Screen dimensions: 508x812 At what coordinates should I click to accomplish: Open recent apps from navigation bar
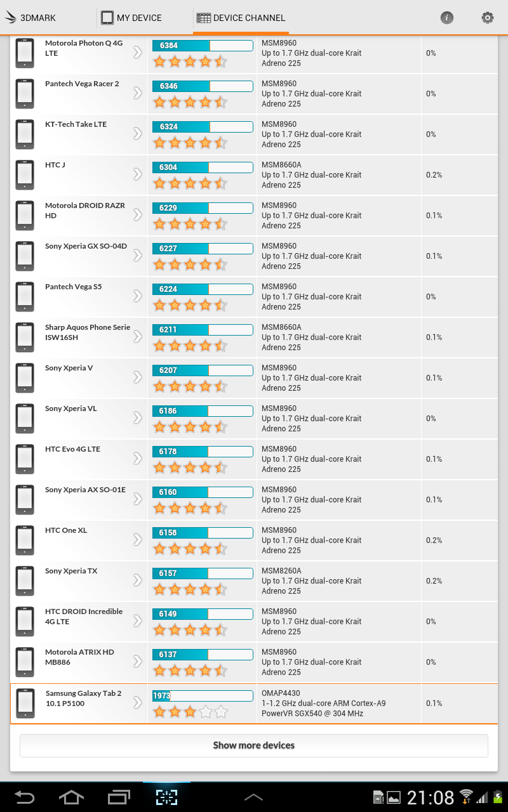click(119, 797)
